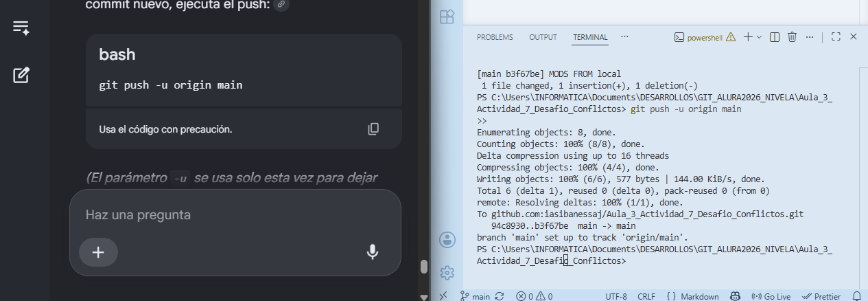Click the link icon after 'ejecuta el push:'

tap(281, 5)
